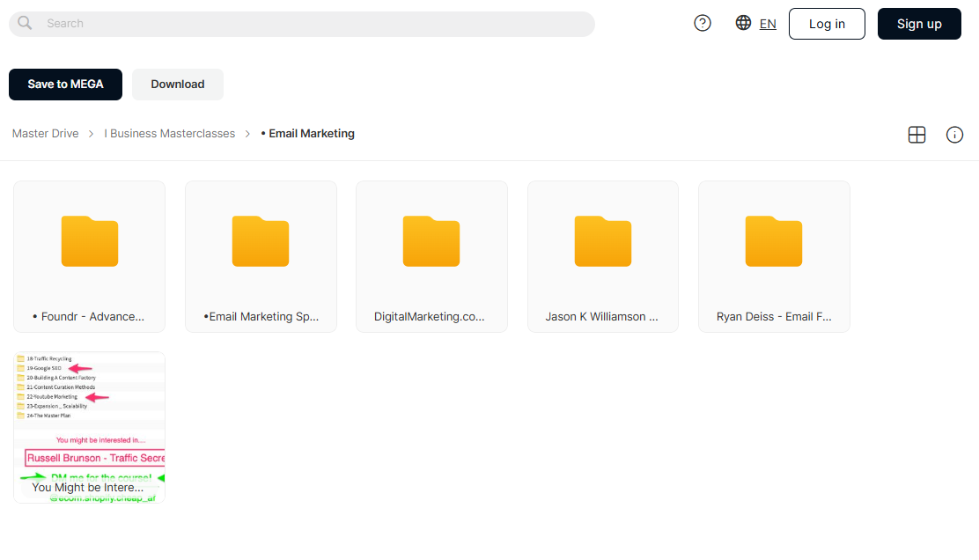
Task: Open the DigitalMarketing.co... folder icon
Action: point(431,241)
